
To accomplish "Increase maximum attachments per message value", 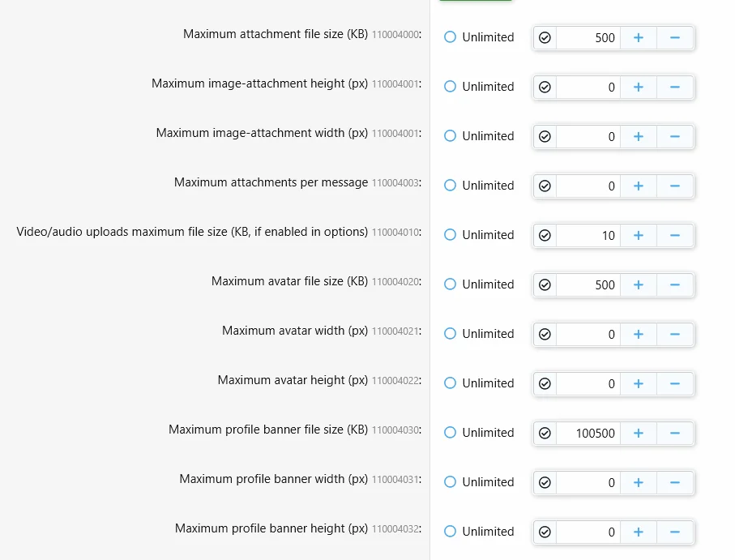I will coord(639,186).
